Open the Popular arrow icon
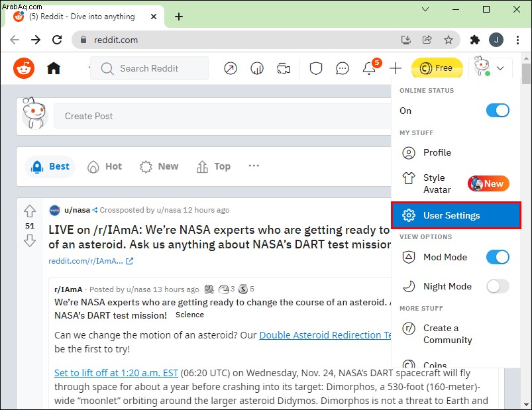This screenshot has height=410, width=532. [x=231, y=68]
